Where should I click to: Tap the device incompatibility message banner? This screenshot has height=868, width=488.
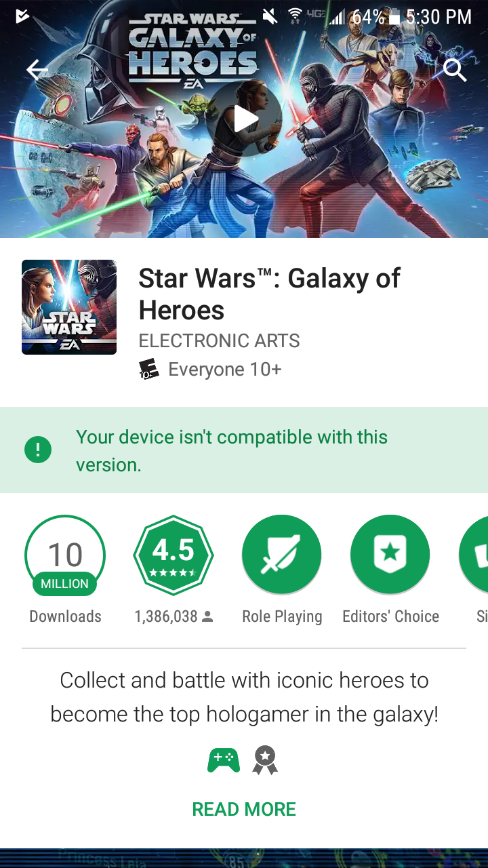(x=244, y=450)
